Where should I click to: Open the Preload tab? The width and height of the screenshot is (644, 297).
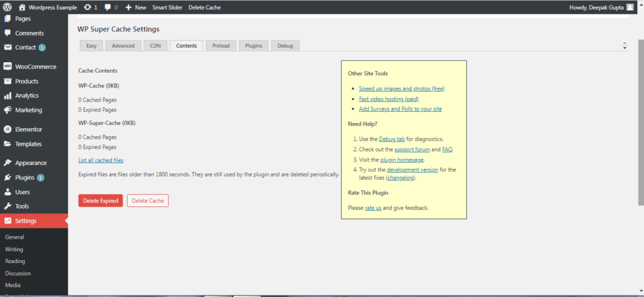221,46
